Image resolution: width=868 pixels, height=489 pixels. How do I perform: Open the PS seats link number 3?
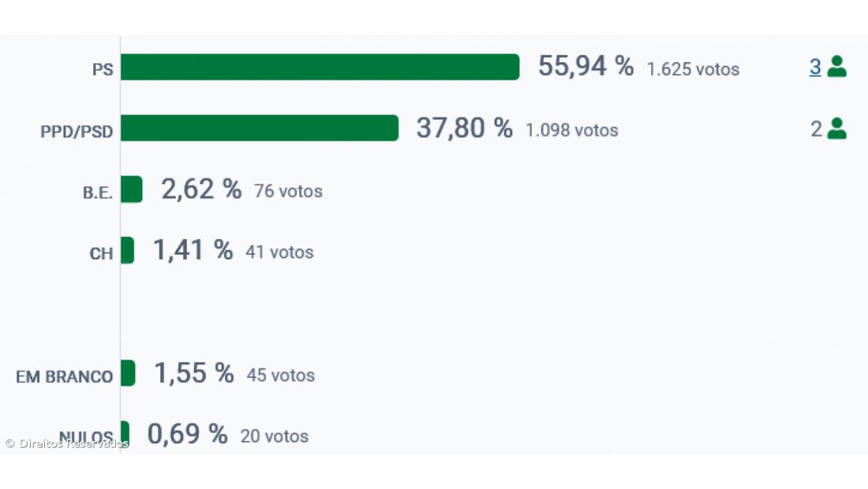pos(815,68)
